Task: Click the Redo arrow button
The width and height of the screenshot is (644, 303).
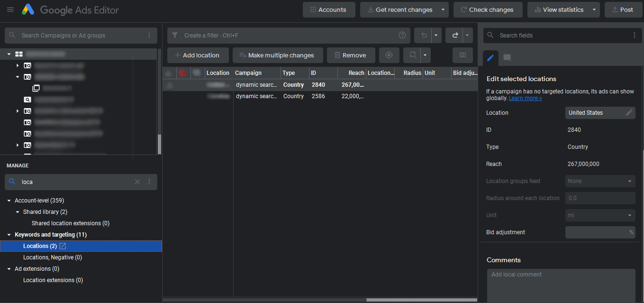Action: coord(454,35)
